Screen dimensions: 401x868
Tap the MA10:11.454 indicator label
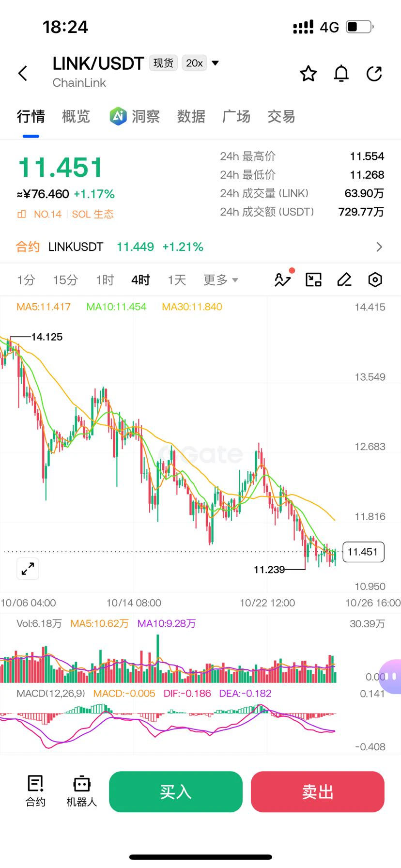click(x=116, y=307)
